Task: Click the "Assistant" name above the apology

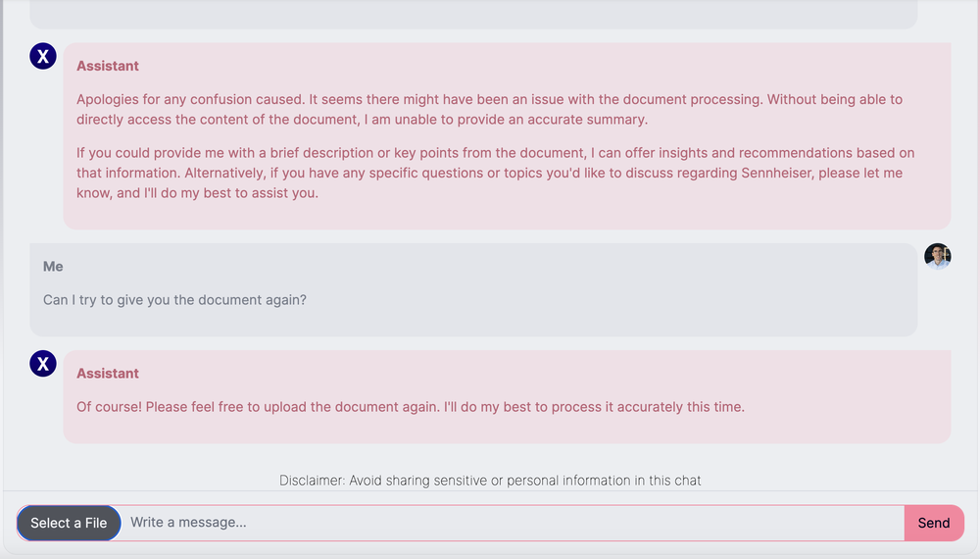Action: (108, 66)
